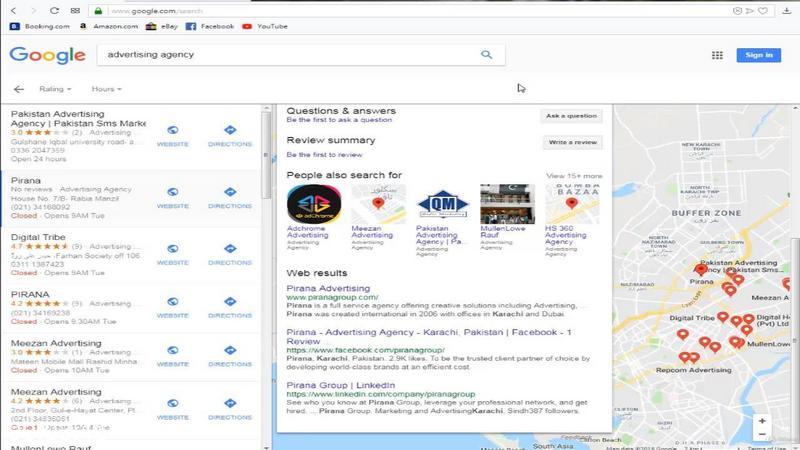Image resolution: width=800 pixels, height=450 pixels.
Task: Open website for Pakistan Advertising Agency
Action: [x=172, y=136]
